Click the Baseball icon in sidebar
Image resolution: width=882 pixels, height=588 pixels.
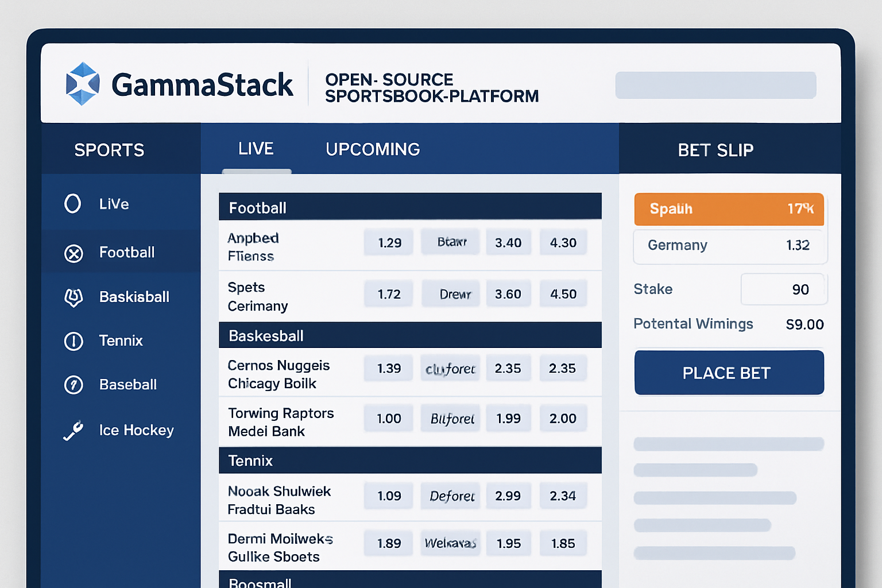(73, 385)
